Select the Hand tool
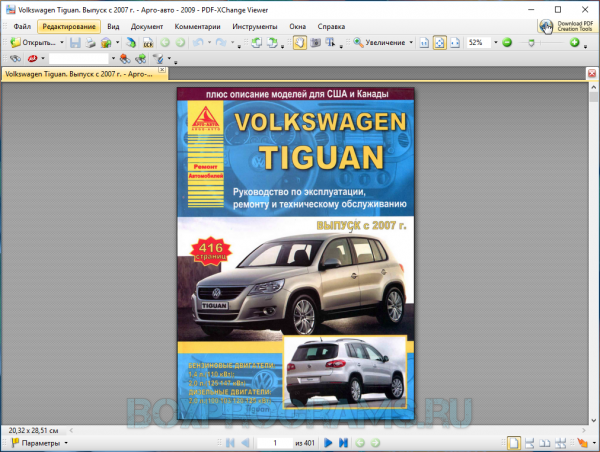Screen dimensions: 600x452 point(300,42)
